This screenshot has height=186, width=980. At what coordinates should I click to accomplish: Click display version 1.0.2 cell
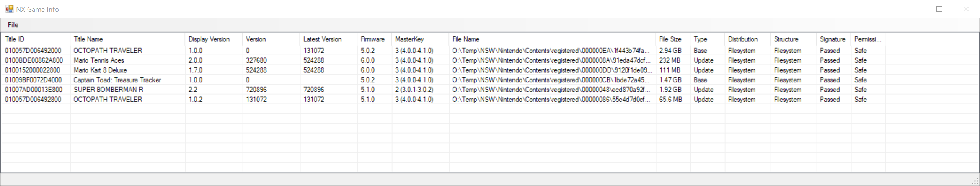point(196,100)
